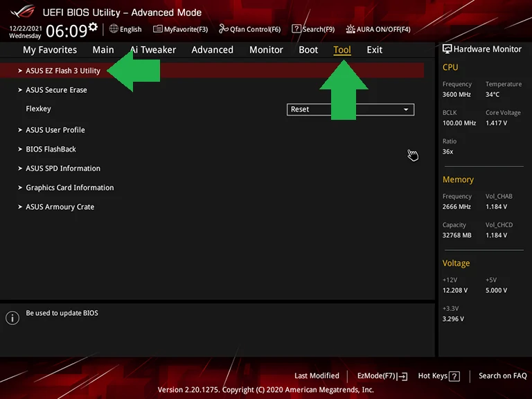
Task: Click Last Modified in the bottom bar
Action: (x=317, y=376)
